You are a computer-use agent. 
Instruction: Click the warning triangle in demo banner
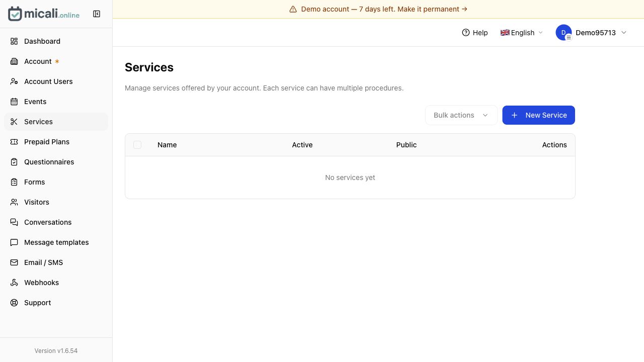tap(293, 9)
